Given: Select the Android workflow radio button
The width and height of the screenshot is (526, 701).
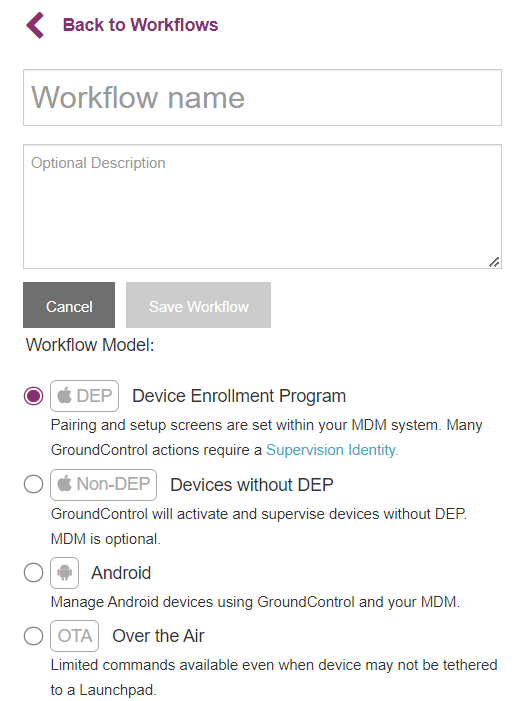Looking at the screenshot, I should [x=34, y=573].
